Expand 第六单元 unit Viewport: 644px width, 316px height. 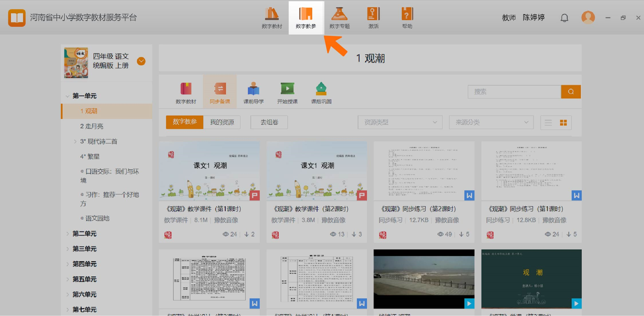pyautogui.click(x=68, y=294)
